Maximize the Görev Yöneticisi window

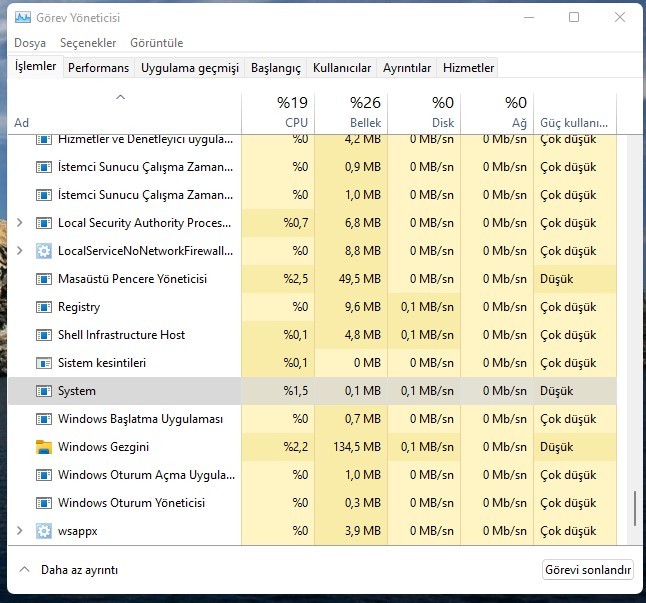click(x=574, y=17)
